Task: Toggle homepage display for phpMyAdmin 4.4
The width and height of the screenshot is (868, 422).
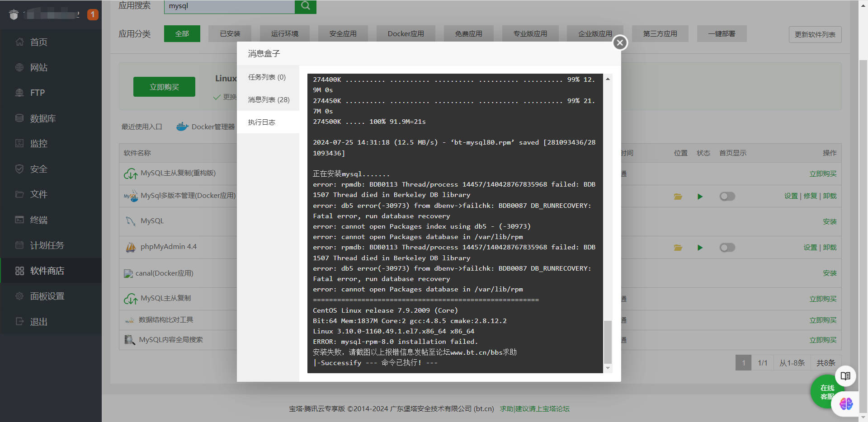Action: click(727, 248)
